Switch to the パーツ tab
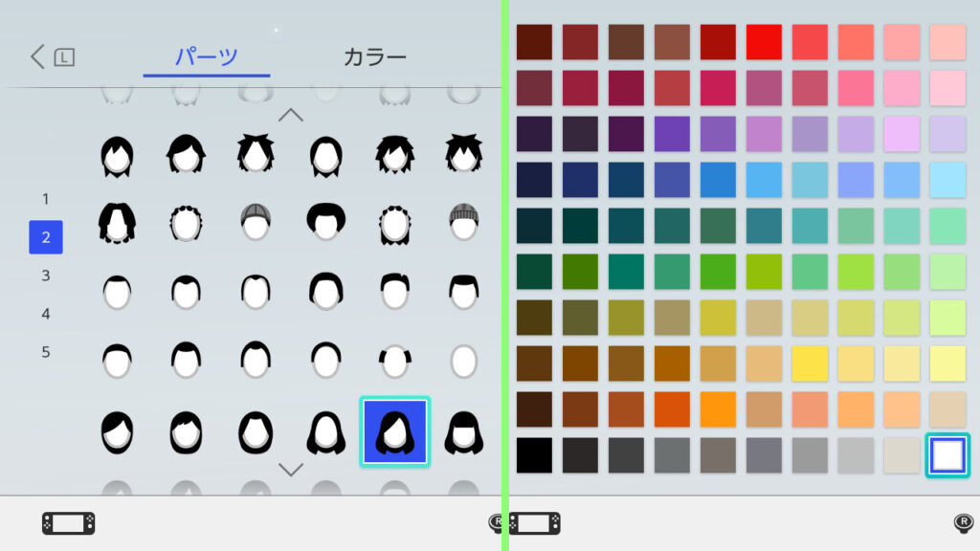This screenshot has width=980, height=551. 207,57
